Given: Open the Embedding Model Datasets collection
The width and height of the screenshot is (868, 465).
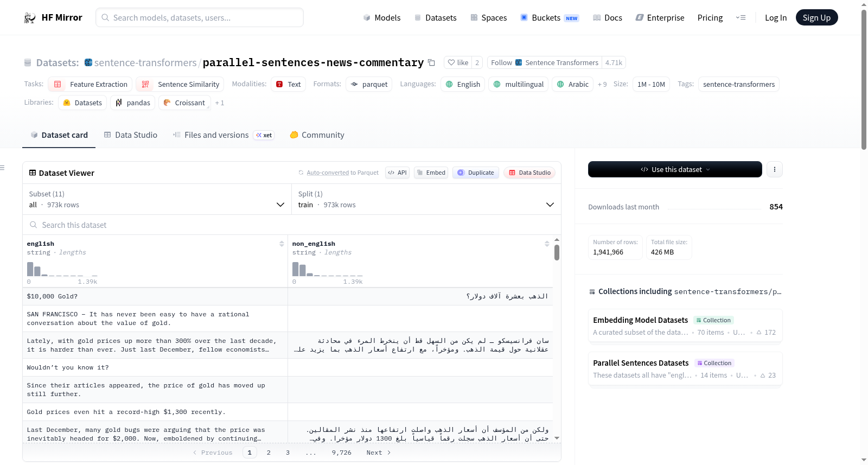Looking at the screenshot, I should [685, 326].
